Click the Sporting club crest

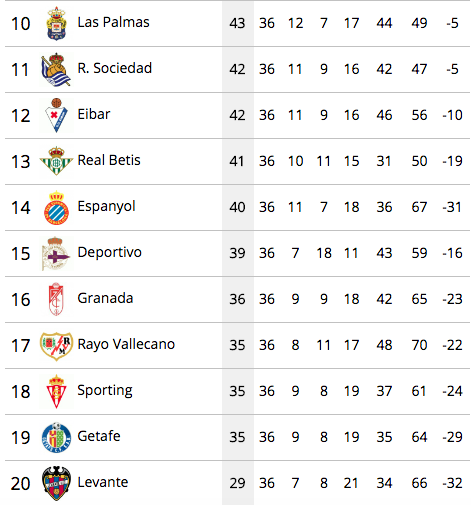click(56, 392)
